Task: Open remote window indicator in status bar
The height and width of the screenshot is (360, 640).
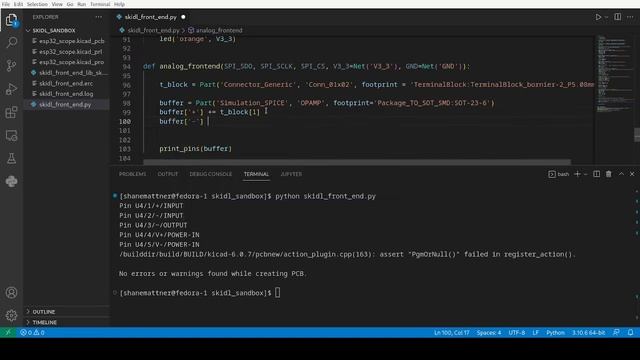Action: [7, 332]
